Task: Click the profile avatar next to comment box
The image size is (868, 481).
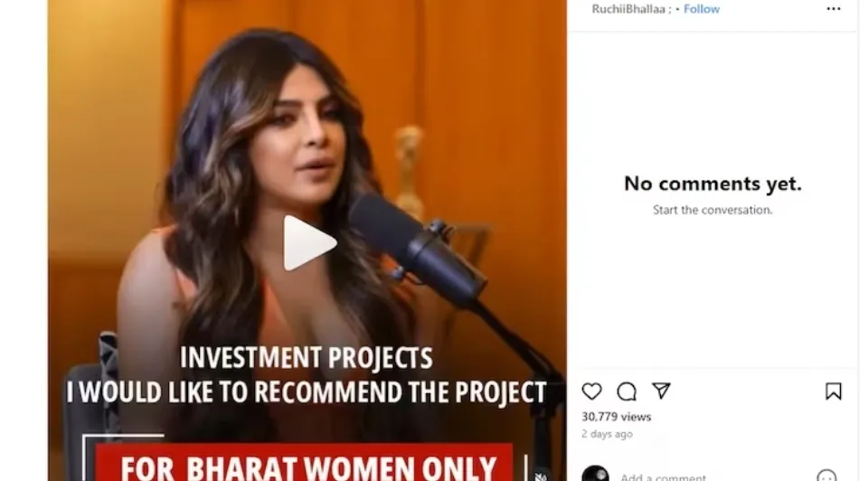Action: (596, 474)
